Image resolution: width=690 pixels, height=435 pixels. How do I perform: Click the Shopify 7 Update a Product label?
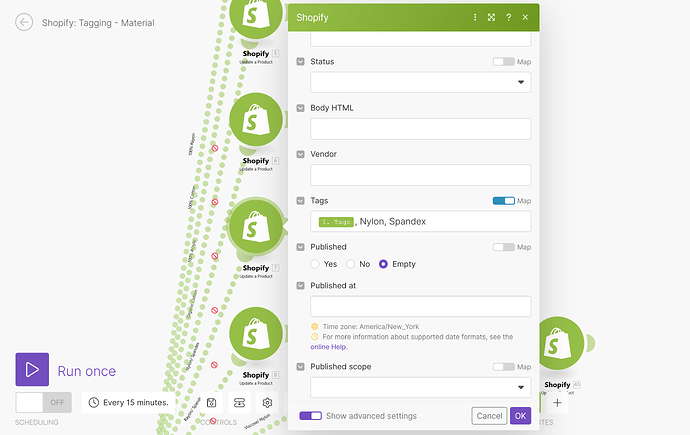click(261, 271)
